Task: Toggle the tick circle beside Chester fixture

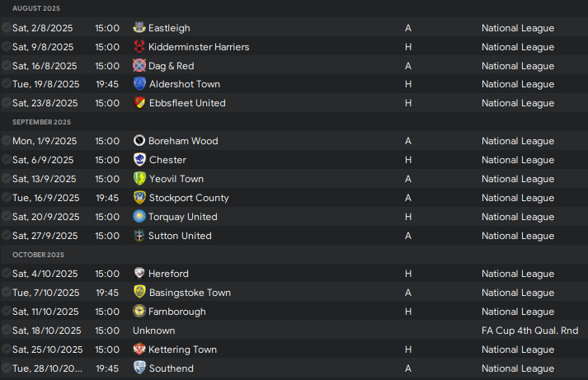Action: pos(6,159)
